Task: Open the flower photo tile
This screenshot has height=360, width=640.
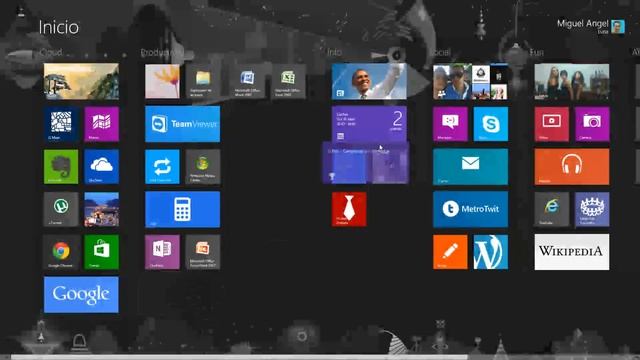Action: point(162,81)
